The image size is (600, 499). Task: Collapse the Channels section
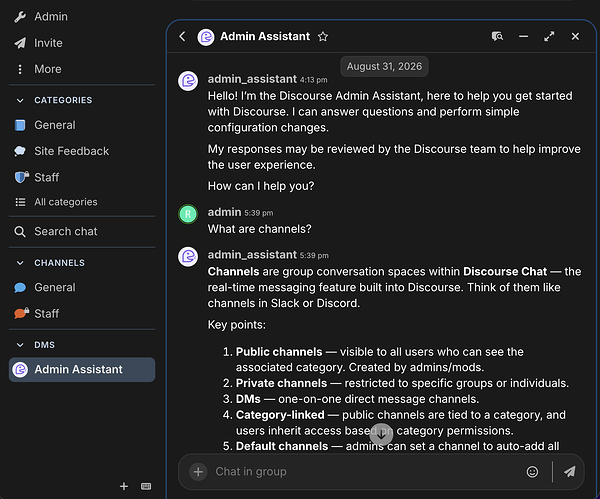pyautogui.click(x=50, y=263)
